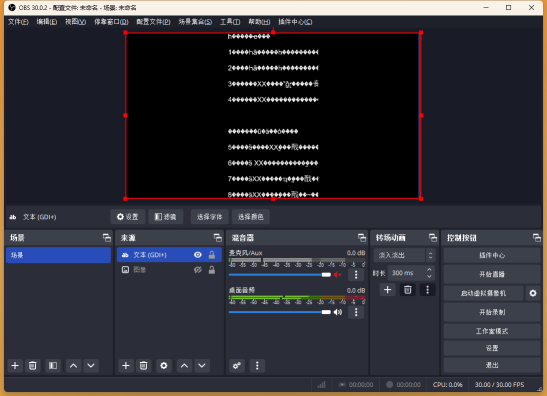Click Start Virtual Camera button
The width and height of the screenshot is (547, 396).
pyautogui.click(x=483, y=293)
